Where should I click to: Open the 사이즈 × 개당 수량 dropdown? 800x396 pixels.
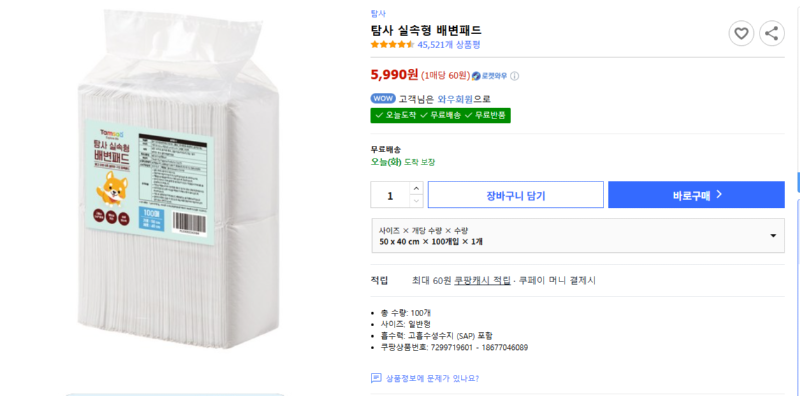(x=578, y=236)
